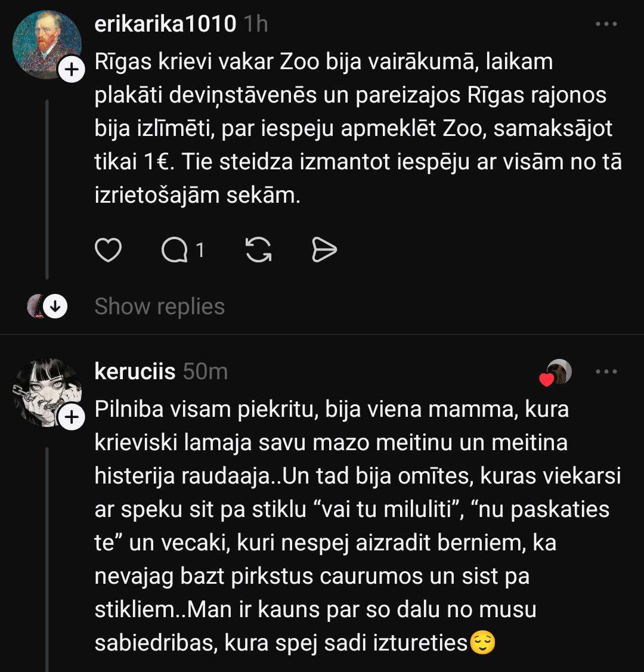Click the Show replies link

click(x=159, y=306)
